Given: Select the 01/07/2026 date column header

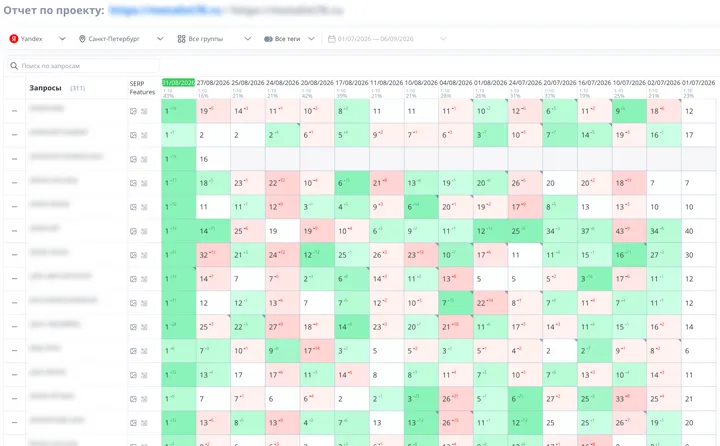Looking at the screenshot, I should (698, 83).
